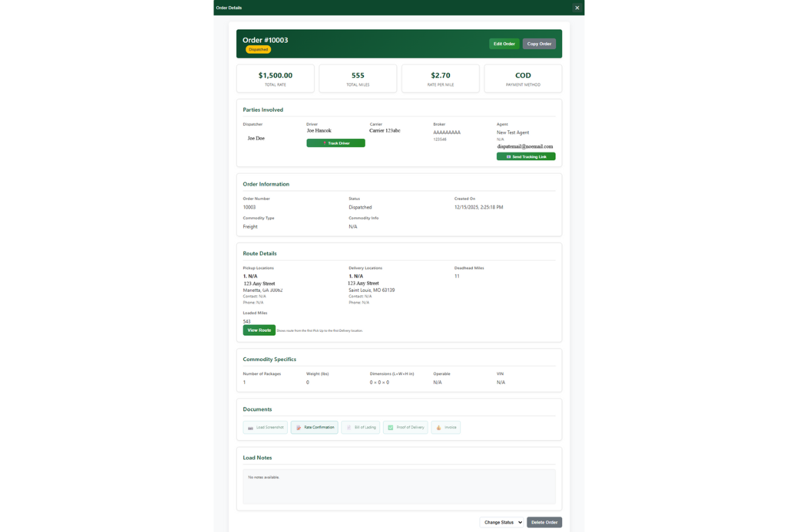Open the Load Screenshot document icon
This screenshot has width=798, height=532.
251,427
